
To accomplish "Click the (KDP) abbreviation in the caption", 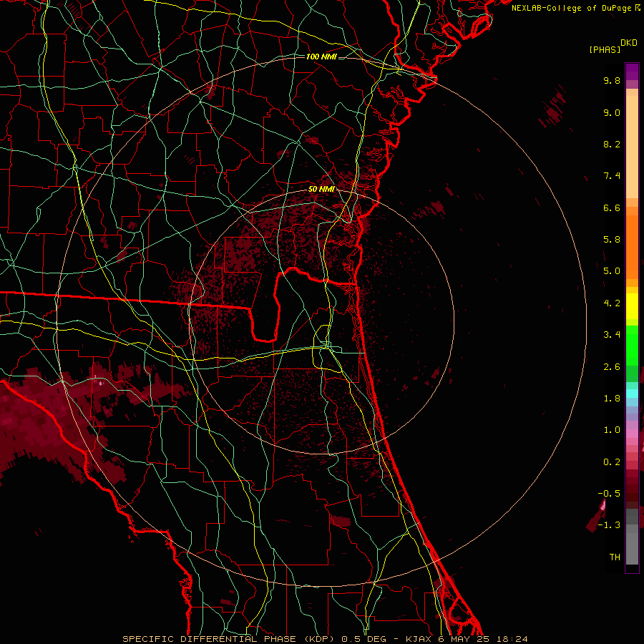I will tap(318, 639).
